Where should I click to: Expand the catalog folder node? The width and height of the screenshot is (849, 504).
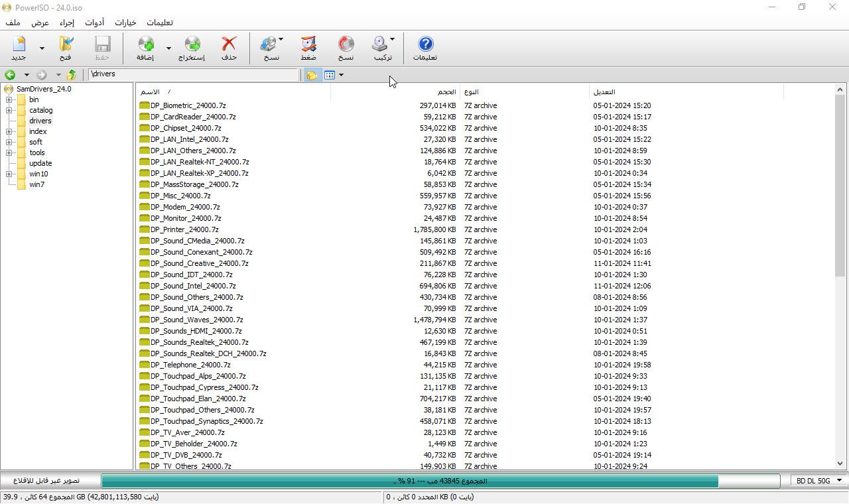tap(9, 110)
